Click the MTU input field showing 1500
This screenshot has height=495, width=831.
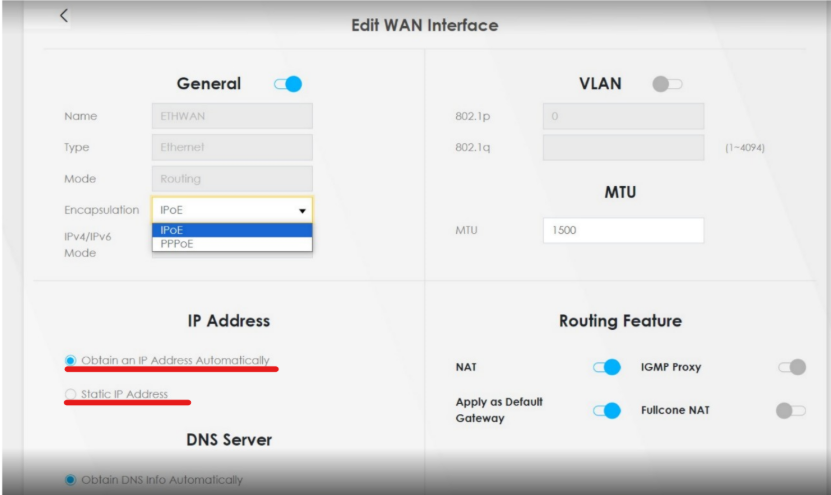click(623, 230)
